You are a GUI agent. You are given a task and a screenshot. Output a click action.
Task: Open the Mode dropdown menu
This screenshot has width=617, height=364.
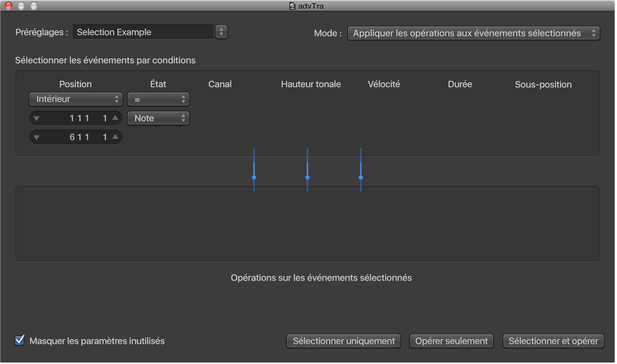coord(474,34)
